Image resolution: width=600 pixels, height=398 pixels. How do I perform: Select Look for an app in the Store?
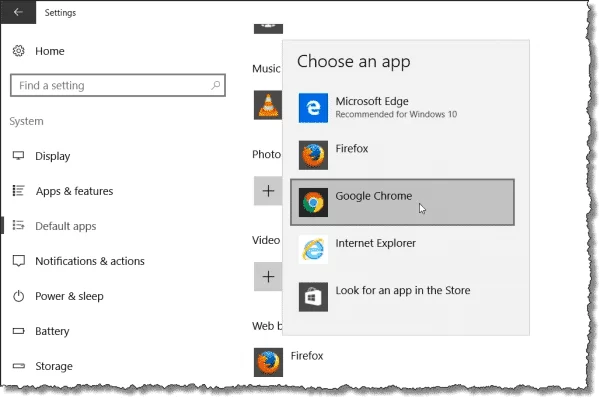(402, 297)
